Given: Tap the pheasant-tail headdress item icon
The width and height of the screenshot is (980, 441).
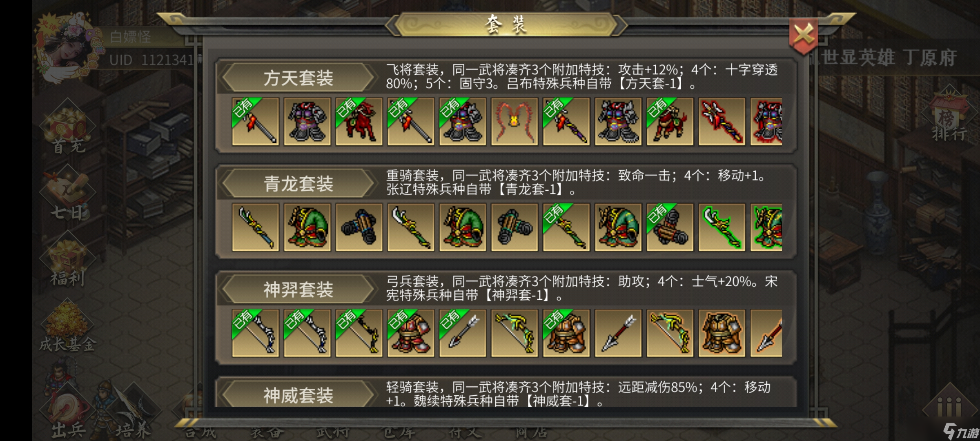Looking at the screenshot, I should coord(514,121).
